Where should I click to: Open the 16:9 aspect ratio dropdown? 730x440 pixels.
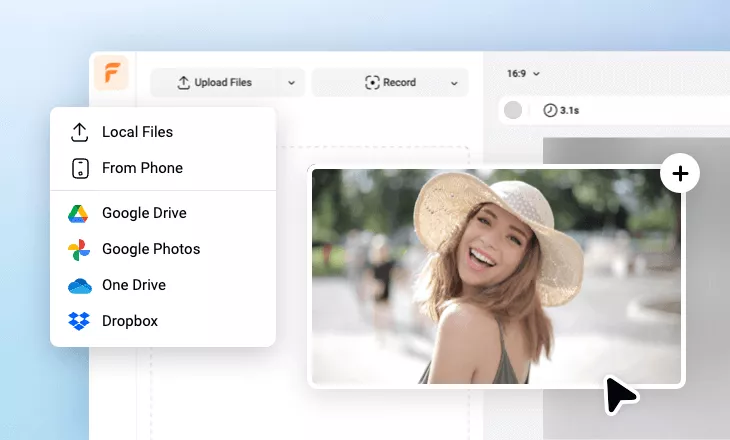[523, 73]
